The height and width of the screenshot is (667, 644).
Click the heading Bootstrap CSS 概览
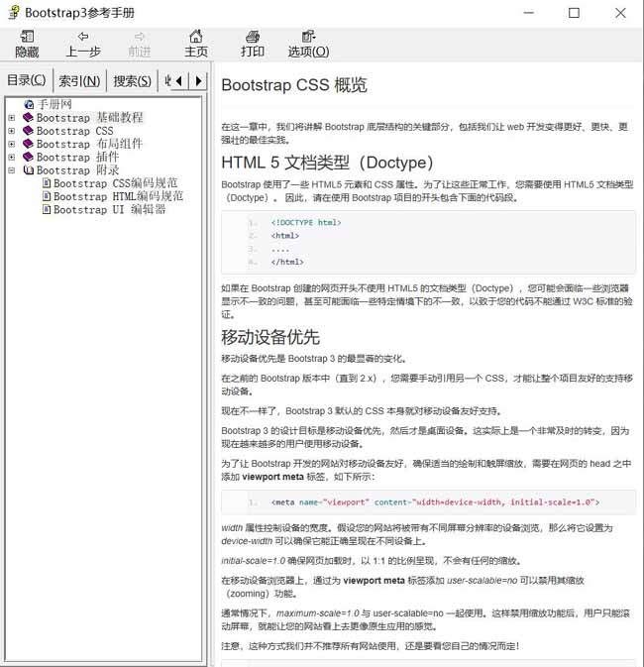click(294, 85)
